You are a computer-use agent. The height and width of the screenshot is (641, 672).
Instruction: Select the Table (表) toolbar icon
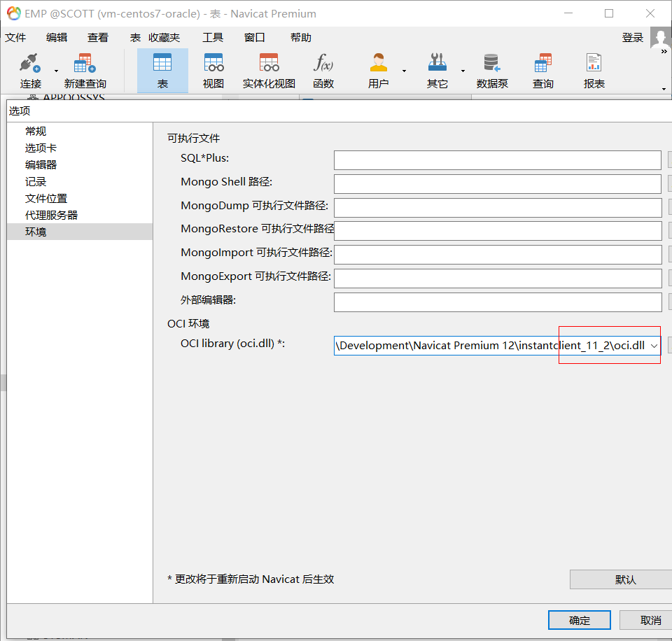tap(162, 64)
